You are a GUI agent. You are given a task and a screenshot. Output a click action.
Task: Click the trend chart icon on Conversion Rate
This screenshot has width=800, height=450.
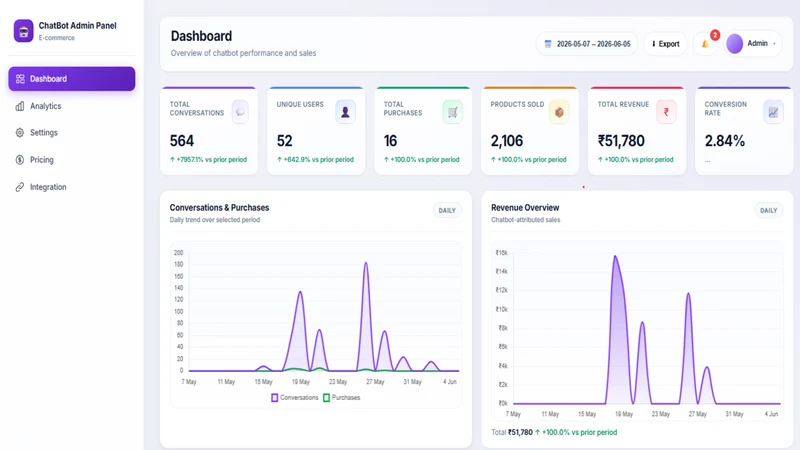(773, 112)
